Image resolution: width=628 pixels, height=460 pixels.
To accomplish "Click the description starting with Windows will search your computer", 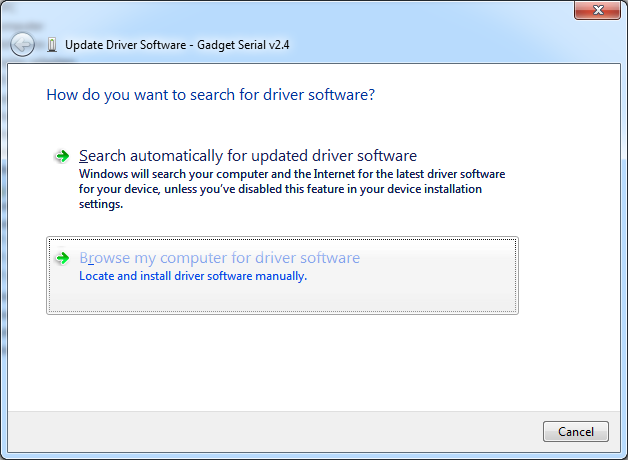I will coord(292,189).
